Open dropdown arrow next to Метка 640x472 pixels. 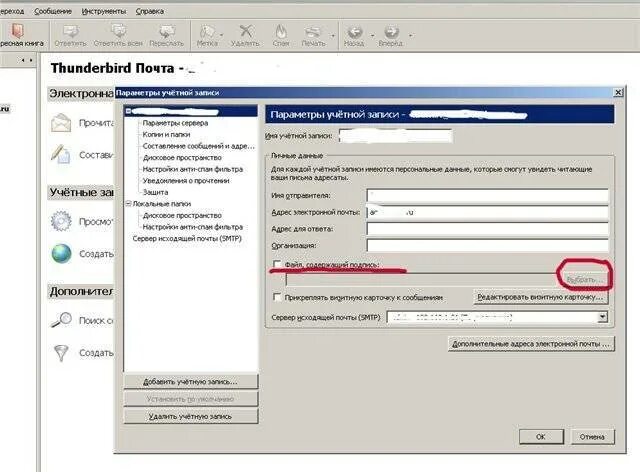click(222, 35)
